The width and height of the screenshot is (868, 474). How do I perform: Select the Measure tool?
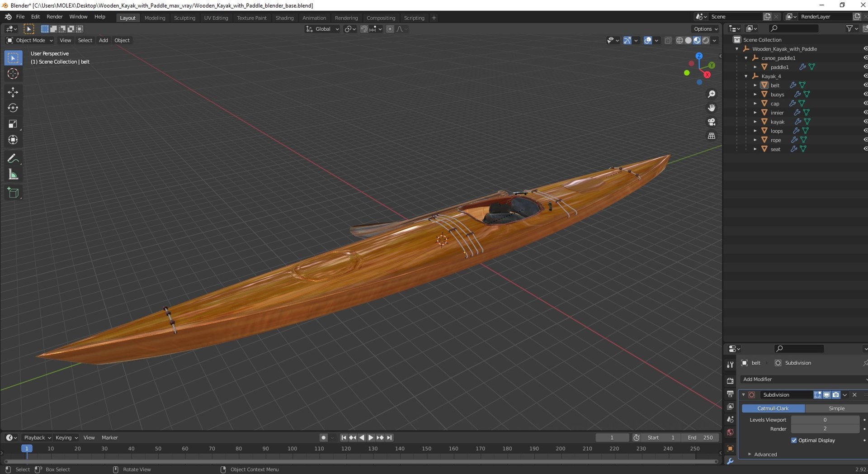tap(13, 175)
